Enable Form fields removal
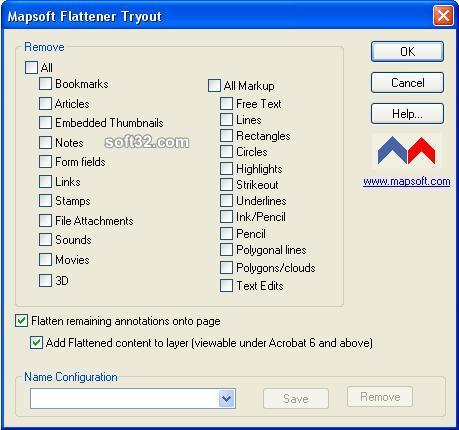Screen dimensions: 459x430 (45, 161)
